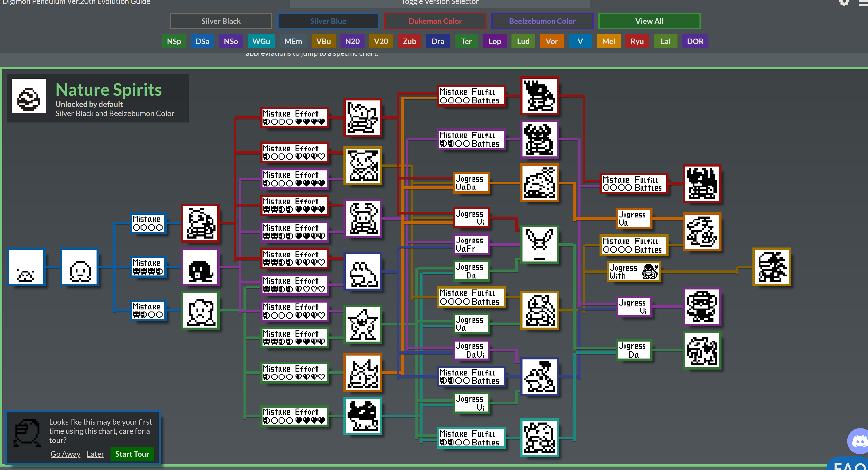Jump to the V chart
The image size is (868, 470).
[580, 41]
